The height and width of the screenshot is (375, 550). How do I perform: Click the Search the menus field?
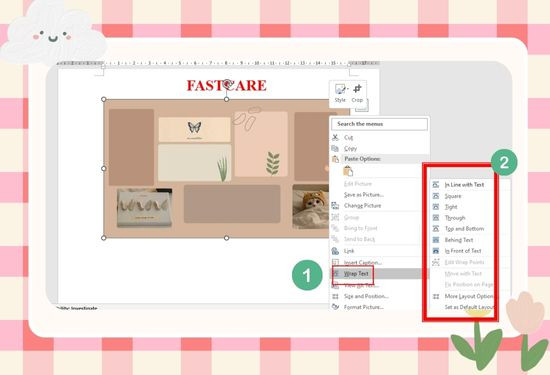pyautogui.click(x=380, y=124)
